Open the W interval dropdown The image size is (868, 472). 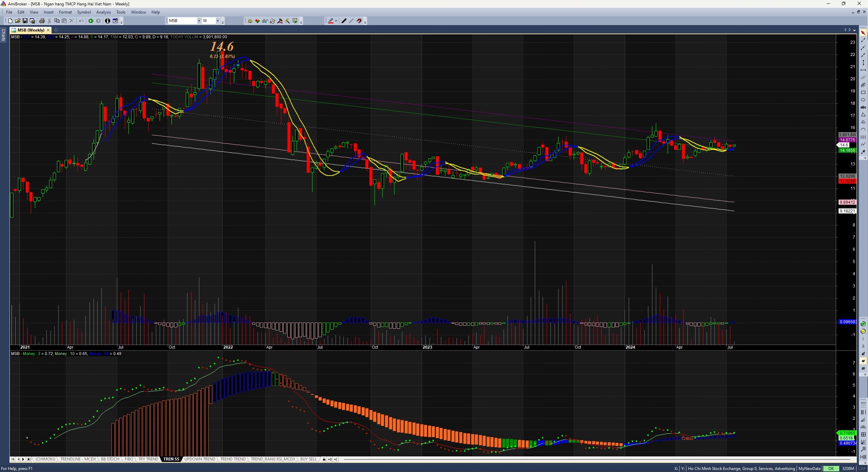(x=218, y=21)
